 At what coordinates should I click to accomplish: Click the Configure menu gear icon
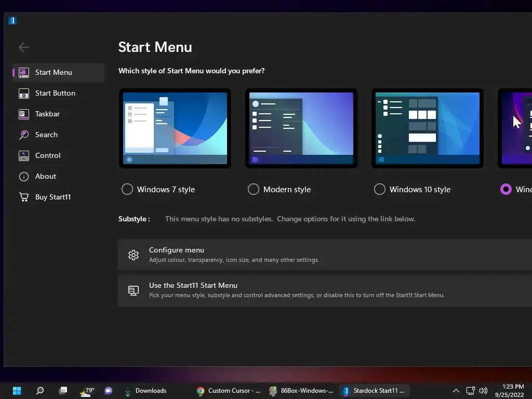pos(134,255)
